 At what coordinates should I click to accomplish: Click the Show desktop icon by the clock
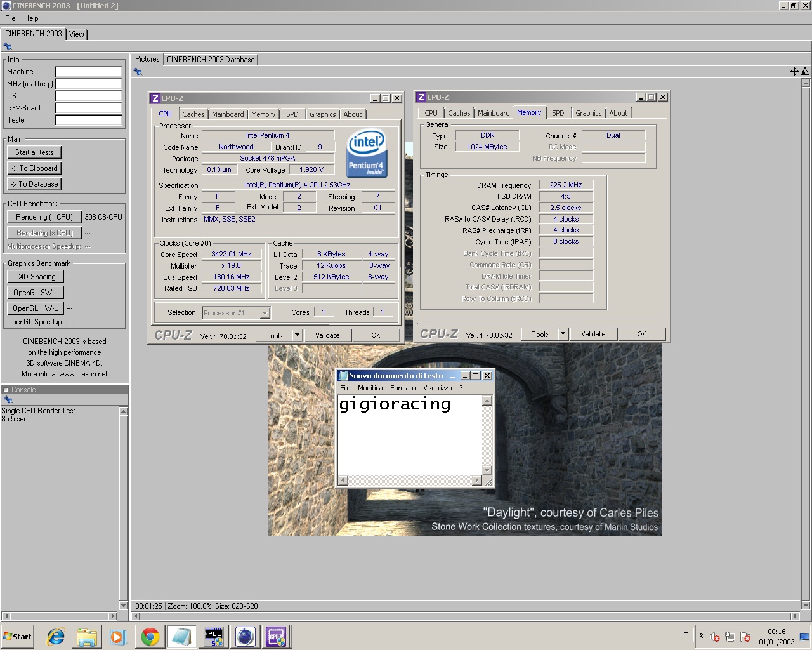(804, 637)
